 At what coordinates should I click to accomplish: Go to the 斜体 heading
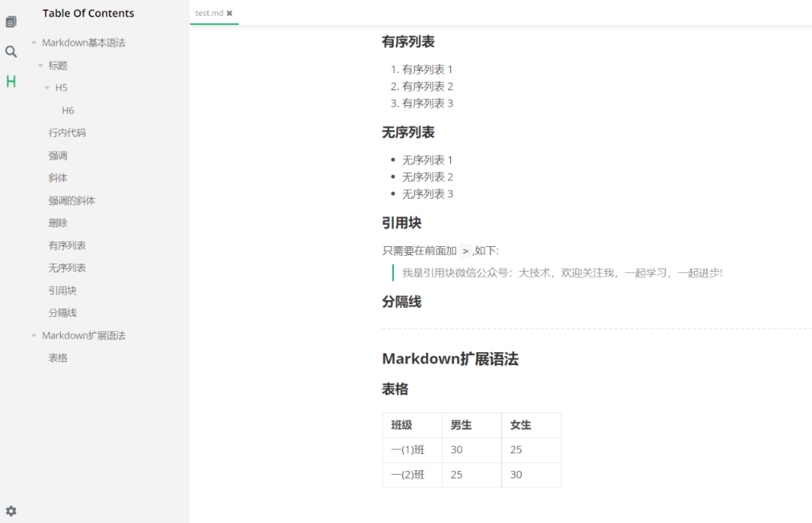pyautogui.click(x=59, y=178)
